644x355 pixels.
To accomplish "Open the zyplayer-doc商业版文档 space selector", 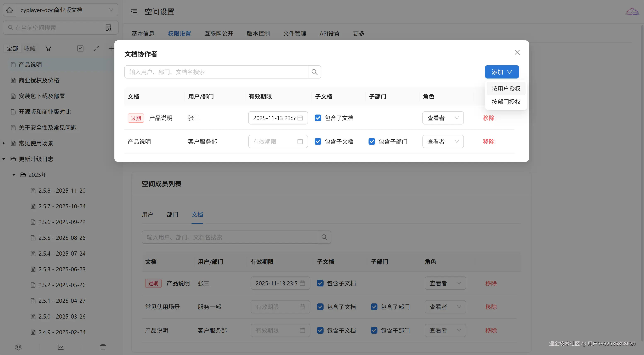I will pos(67,10).
